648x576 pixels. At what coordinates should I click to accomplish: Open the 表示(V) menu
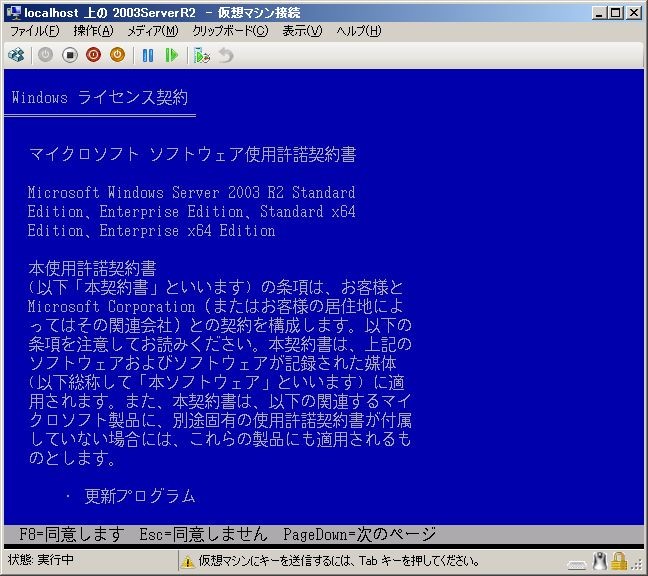coord(302,31)
